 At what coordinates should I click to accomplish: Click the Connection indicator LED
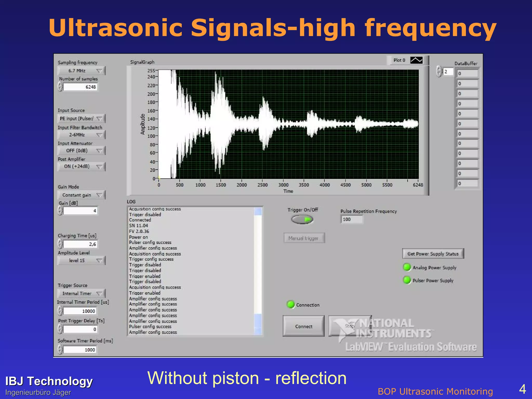click(291, 304)
